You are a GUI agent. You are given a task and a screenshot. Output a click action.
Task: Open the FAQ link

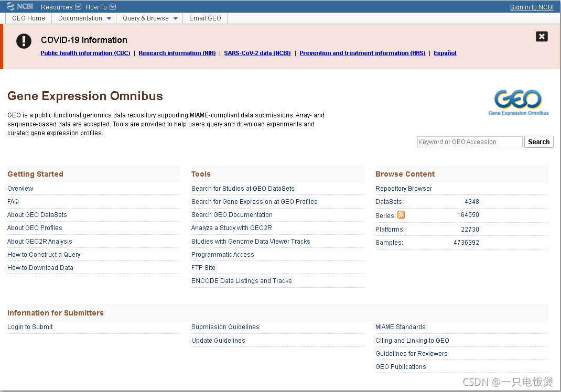(13, 202)
